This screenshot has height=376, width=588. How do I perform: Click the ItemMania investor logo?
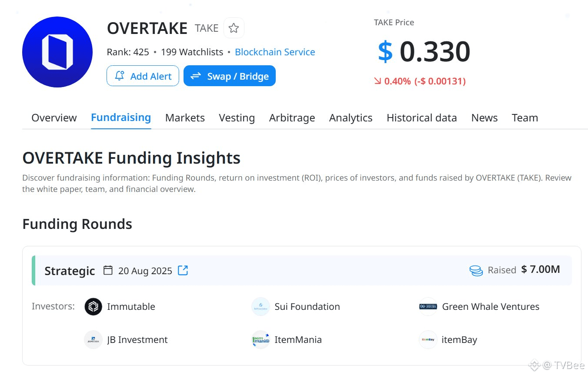pyautogui.click(x=261, y=339)
